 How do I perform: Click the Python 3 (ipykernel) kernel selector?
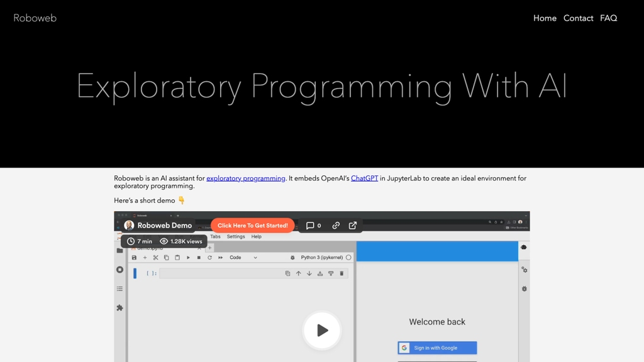[321, 258]
